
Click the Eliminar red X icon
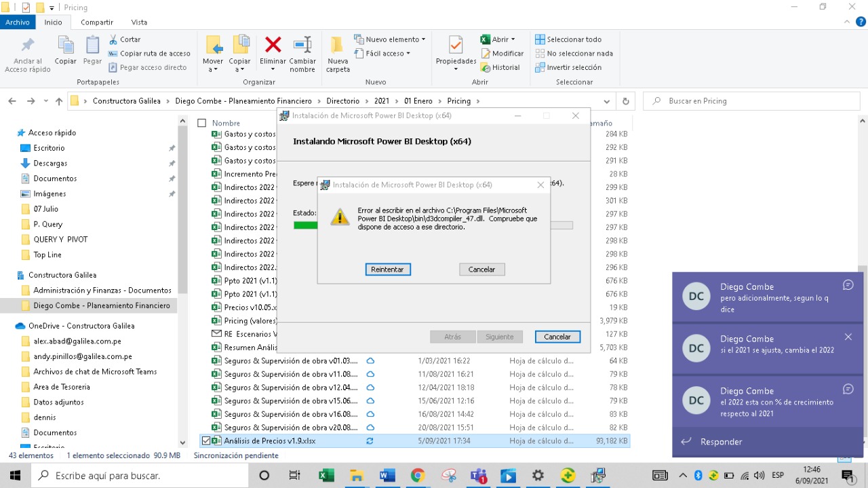pyautogui.click(x=273, y=45)
